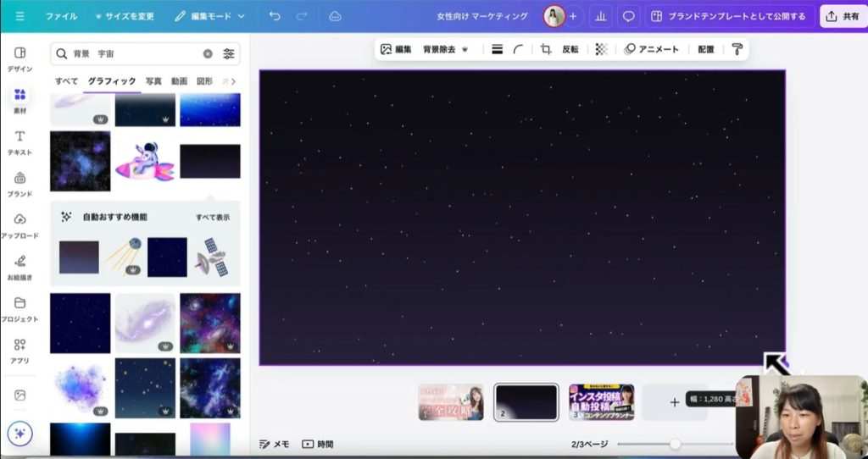Image resolution: width=868 pixels, height=459 pixels.
Task: Click the アニメート button
Action: coord(651,49)
